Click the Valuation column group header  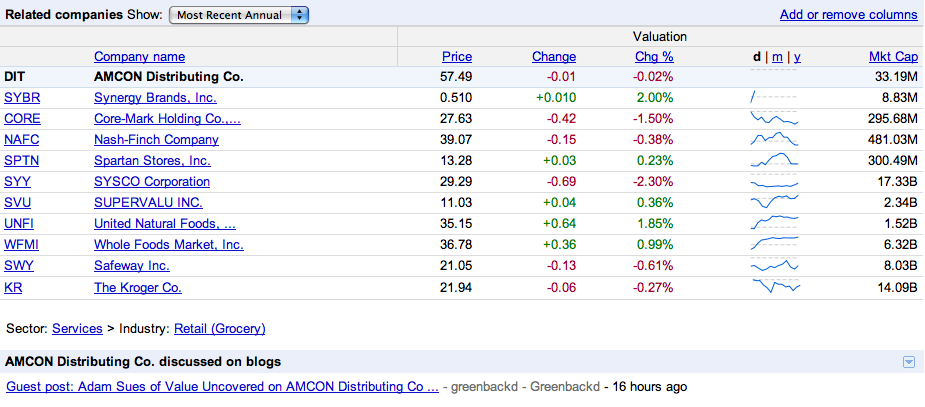tap(660, 37)
